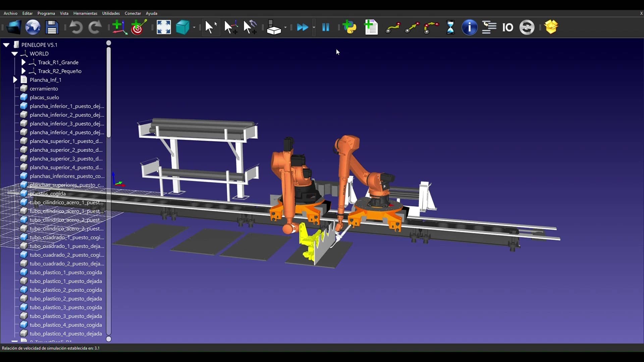Expand the Track_R1_Grande node
The image size is (644, 362).
[x=23, y=62]
